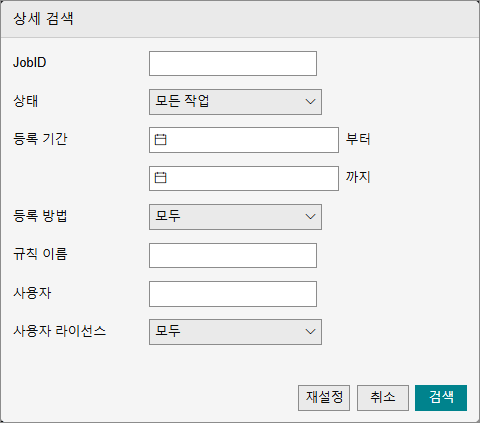Click the 상세 검색 dialog title bar

tap(240, 19)
